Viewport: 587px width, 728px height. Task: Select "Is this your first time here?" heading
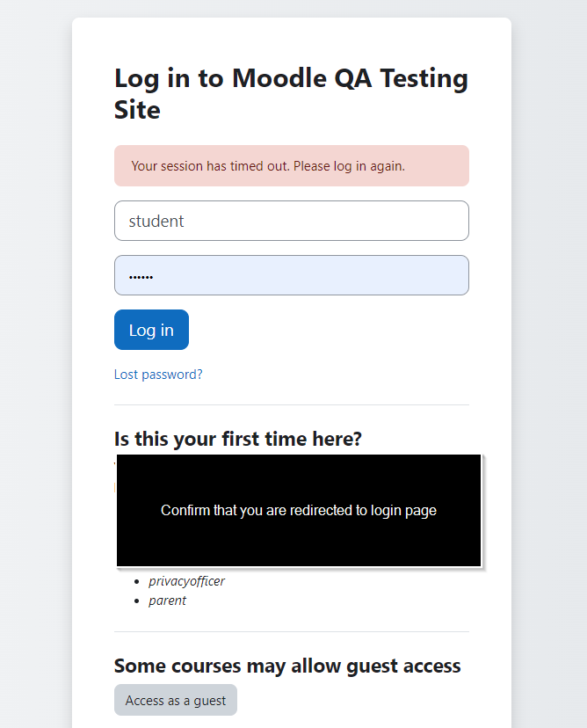click(238, 439)
